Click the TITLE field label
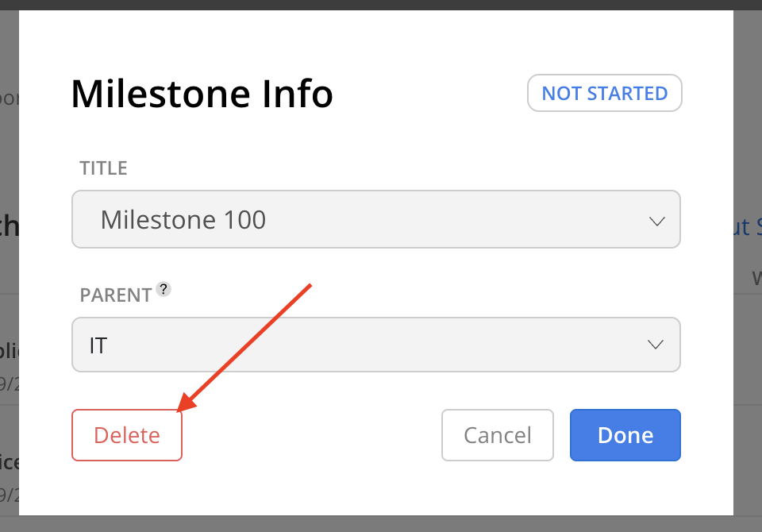The width and height of the screenshot is (762, 532). (103, 168)
